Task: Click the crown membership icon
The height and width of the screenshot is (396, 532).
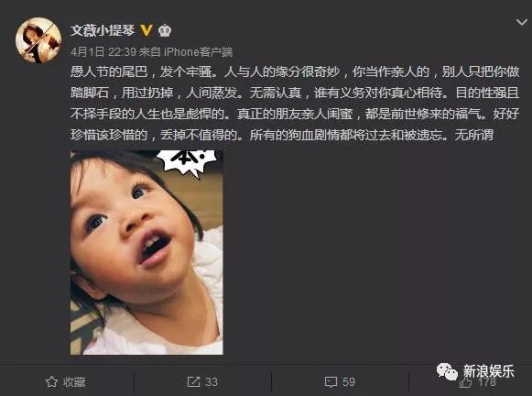Action: (x=165, y=30)
